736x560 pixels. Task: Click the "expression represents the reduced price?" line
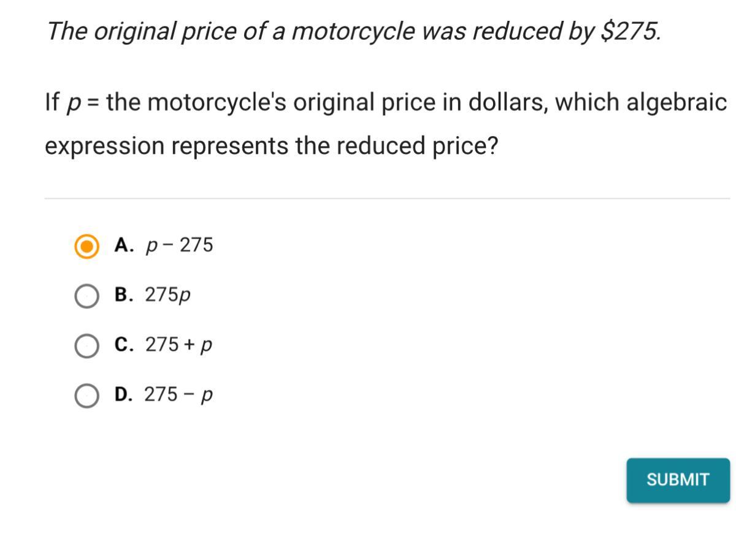tap(272, 146)
